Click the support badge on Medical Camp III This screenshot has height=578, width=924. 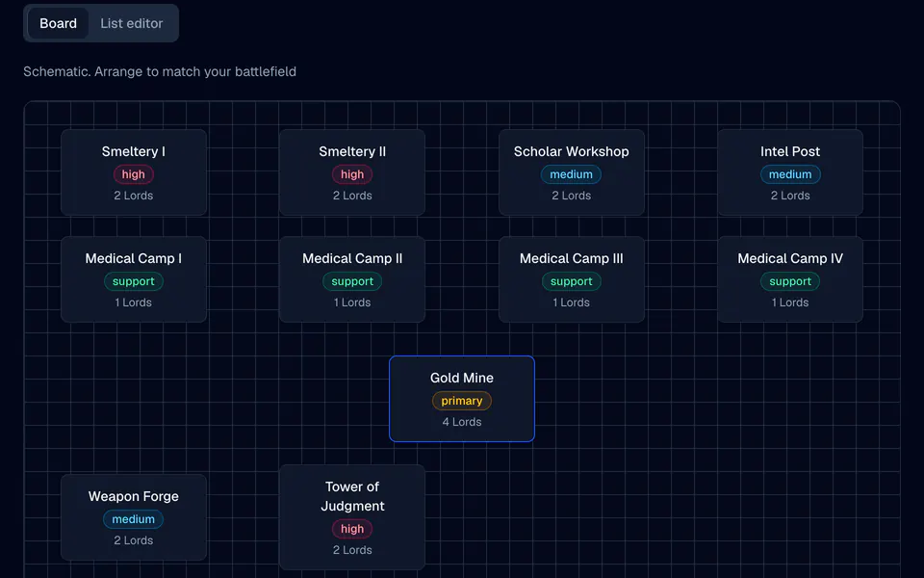(572, 281)
